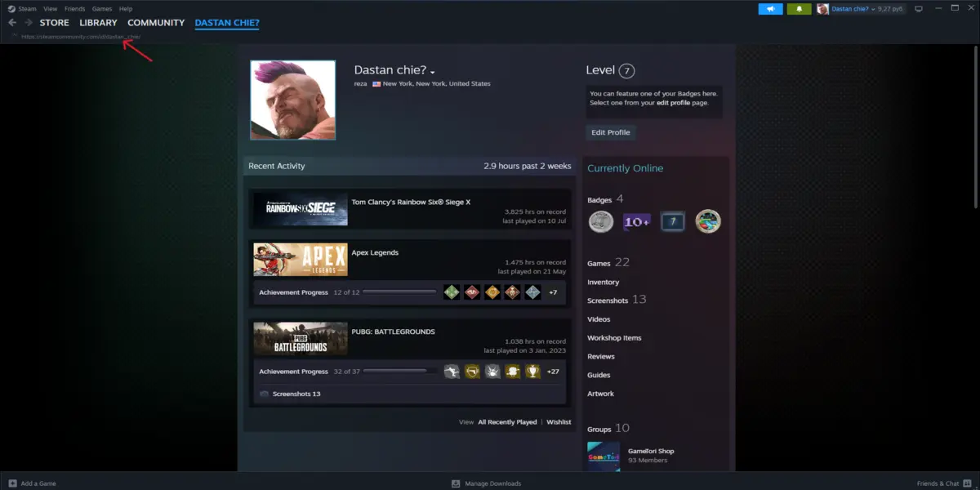The height and width of the screenshot is (490, 980).
Task: Open the Steam menu
Action: tap(28, 9)
